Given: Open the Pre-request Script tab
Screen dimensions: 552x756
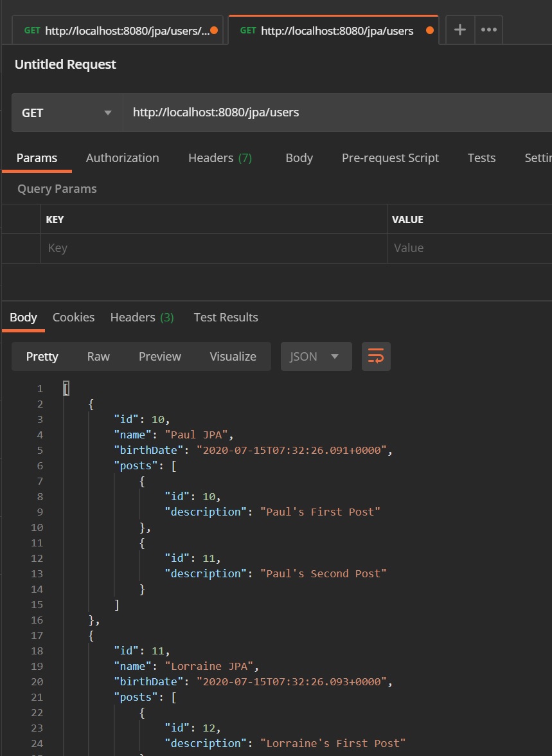Looking at the screenshot, I should pos(390,158).
